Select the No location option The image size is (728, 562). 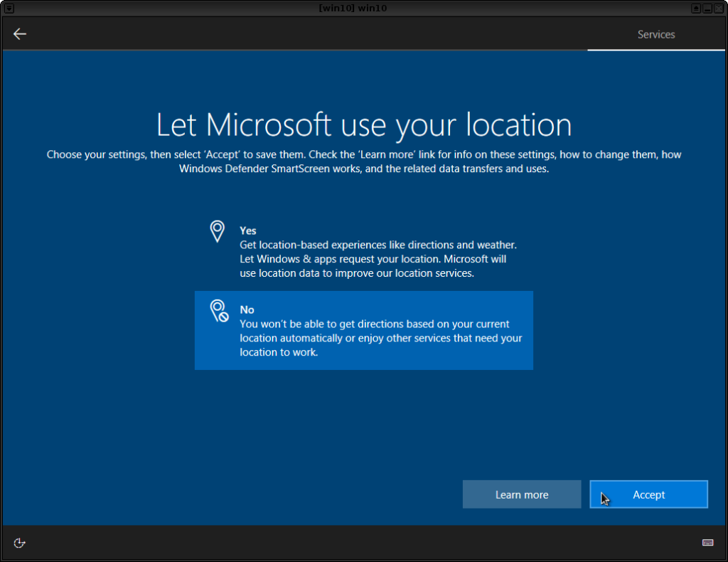pos(364,330)
